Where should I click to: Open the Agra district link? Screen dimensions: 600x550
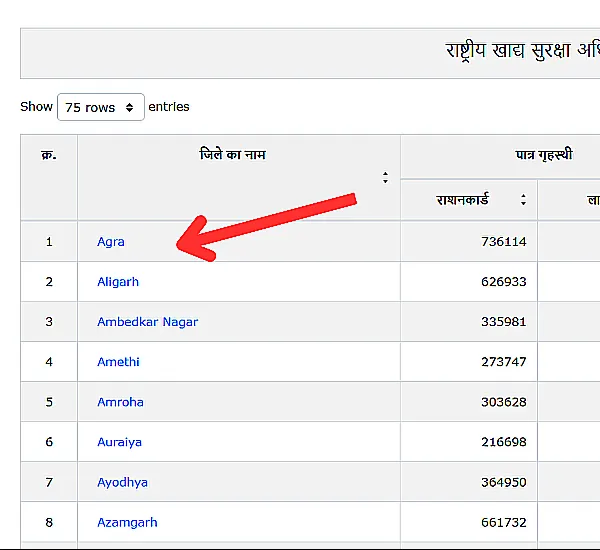tap(111, 242)
